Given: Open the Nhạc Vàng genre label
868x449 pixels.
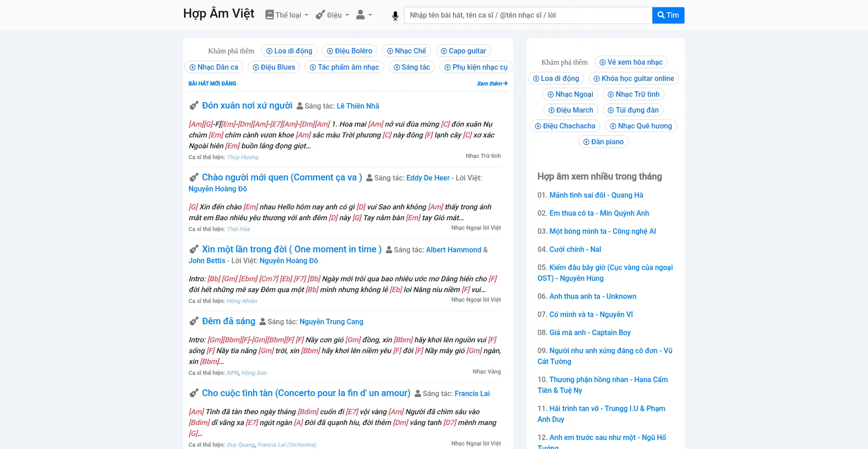Looking at the screenshot, I should pyautogui.click(x=486, y=372).
